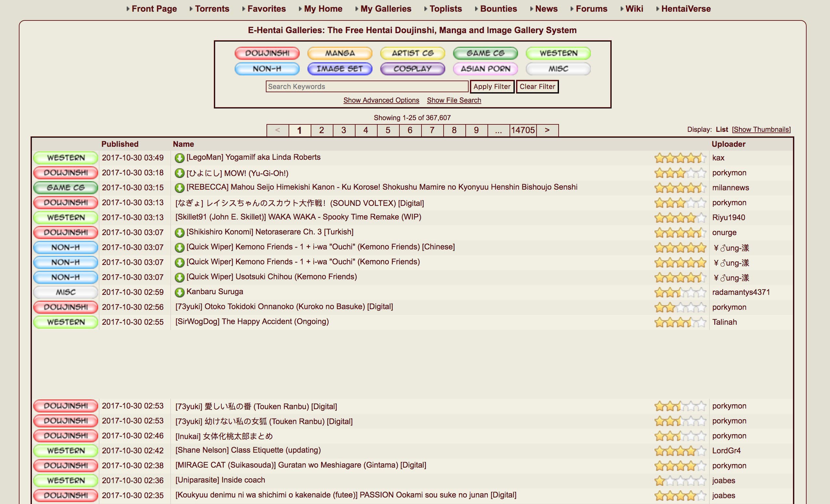Expand Show File Search
Viewport: 830px width, 504px height.
[454, 100]
